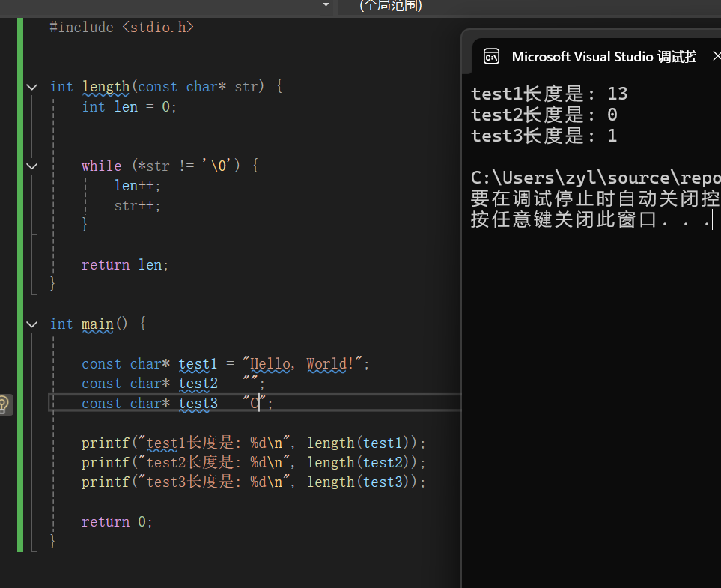Viewport: 721px width, 588px height.
Task: Collapse the main function block
Action: coord(31,324)
